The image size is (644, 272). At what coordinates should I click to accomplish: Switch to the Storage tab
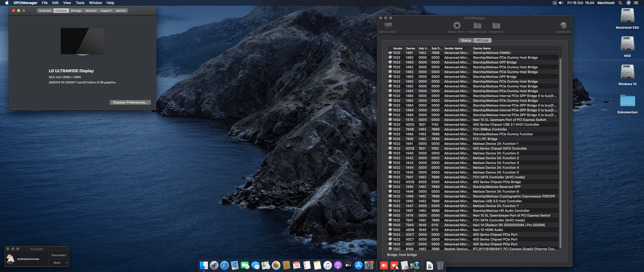[x=76, y=11]
